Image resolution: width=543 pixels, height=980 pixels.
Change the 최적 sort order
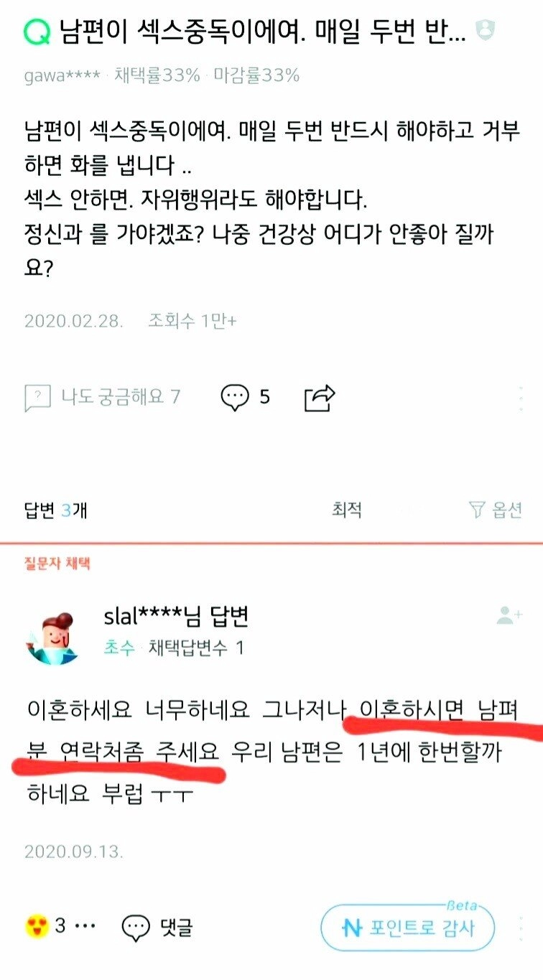tap(347, 510)
